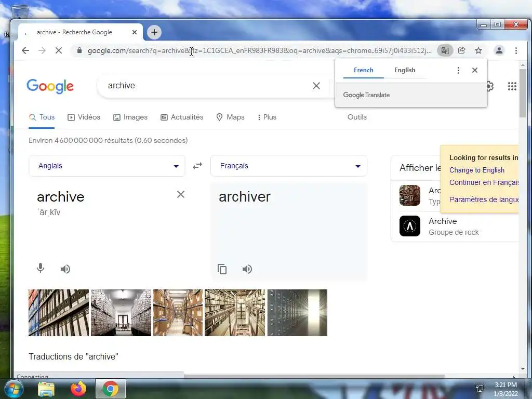Click the microphone voice input icon
Screen dimensions: 532x399
(41, 269)
